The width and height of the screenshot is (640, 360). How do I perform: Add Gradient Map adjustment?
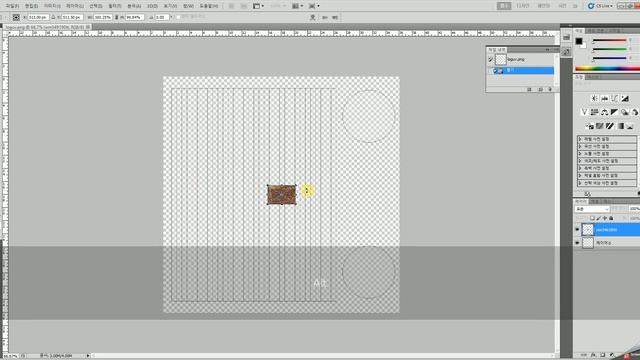point(620,126)
